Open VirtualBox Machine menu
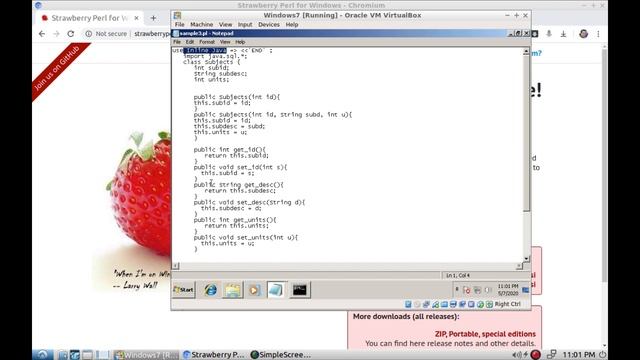640x360 pixels. click(x=201, y=24)
